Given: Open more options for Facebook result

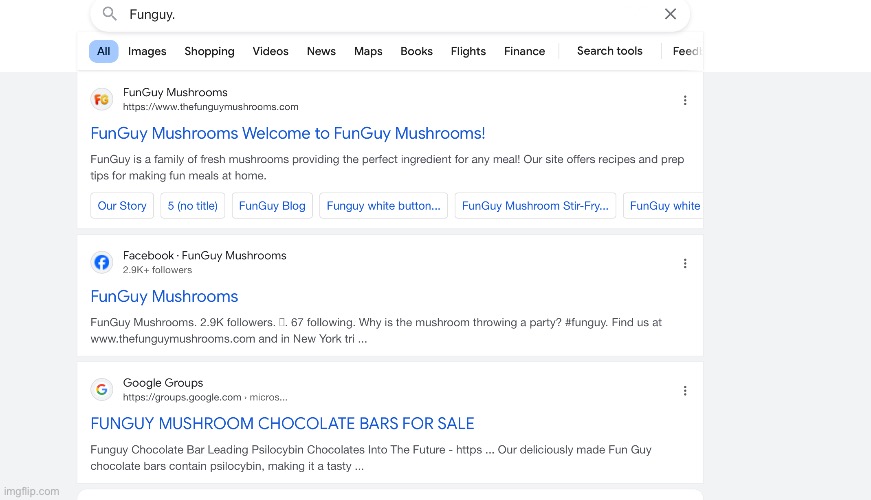Looking at the screenshot, I should pyautogui.click(x=685, y=263).
